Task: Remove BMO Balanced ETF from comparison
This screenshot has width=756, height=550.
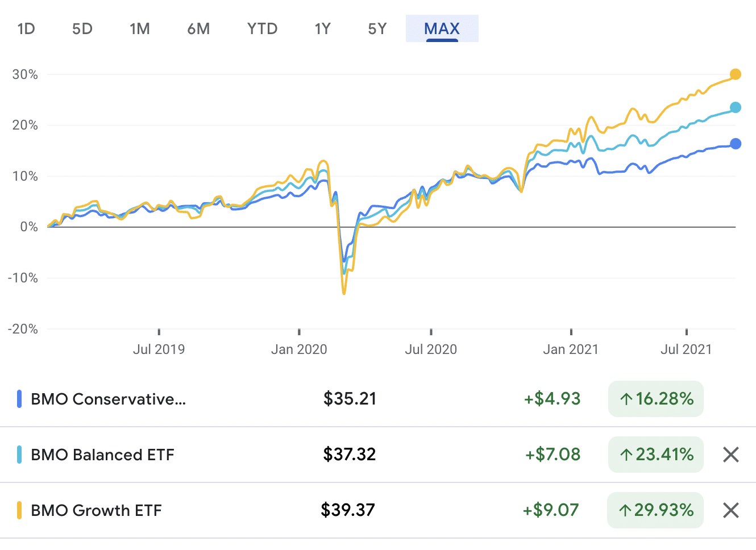Action: 730,455
